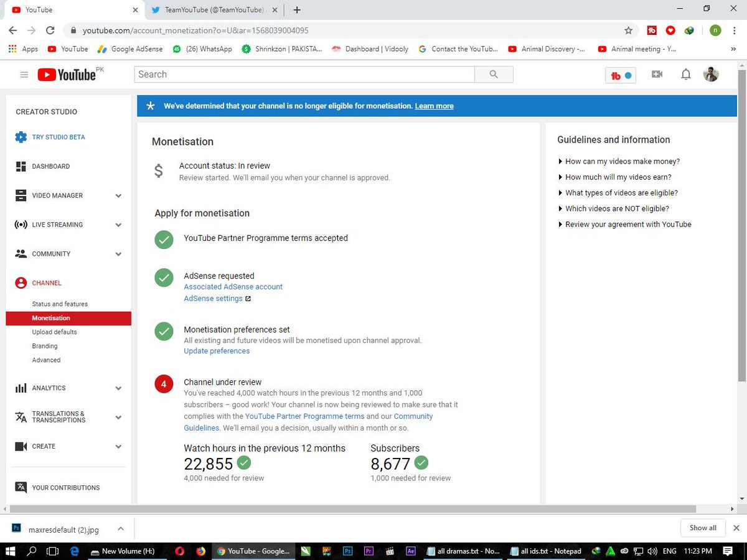Screen dimensions: 747x560
Task: Expand 'Review your agreement with YouTube'
Action: (625, 225)
